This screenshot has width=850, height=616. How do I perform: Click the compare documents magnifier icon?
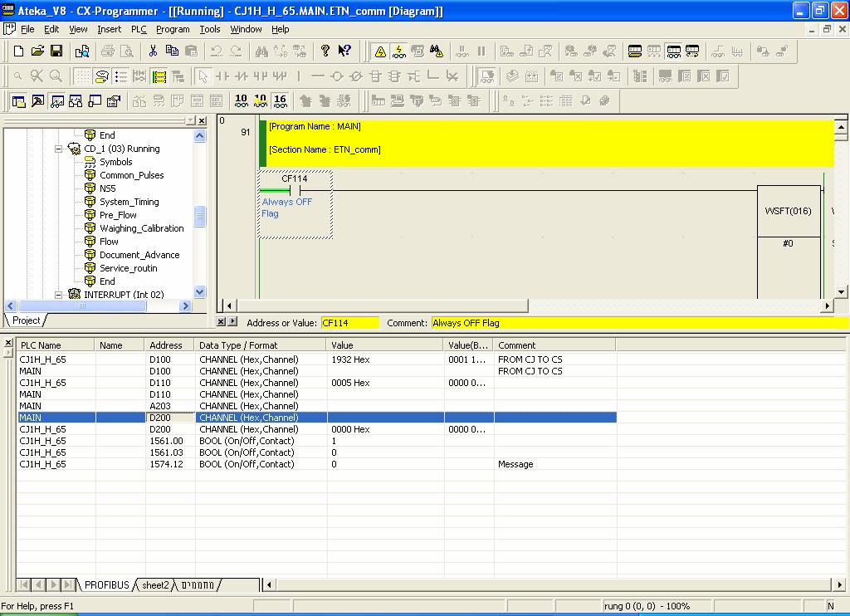[x=82, y=51]
